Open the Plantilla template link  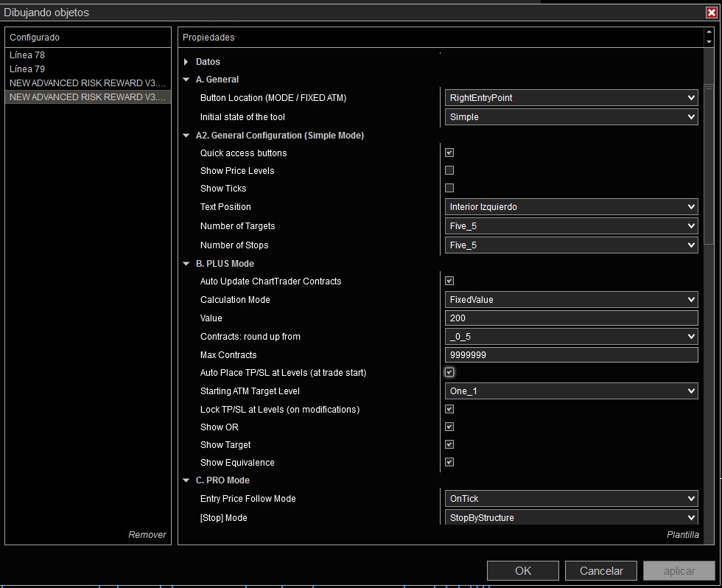point(681,535)
